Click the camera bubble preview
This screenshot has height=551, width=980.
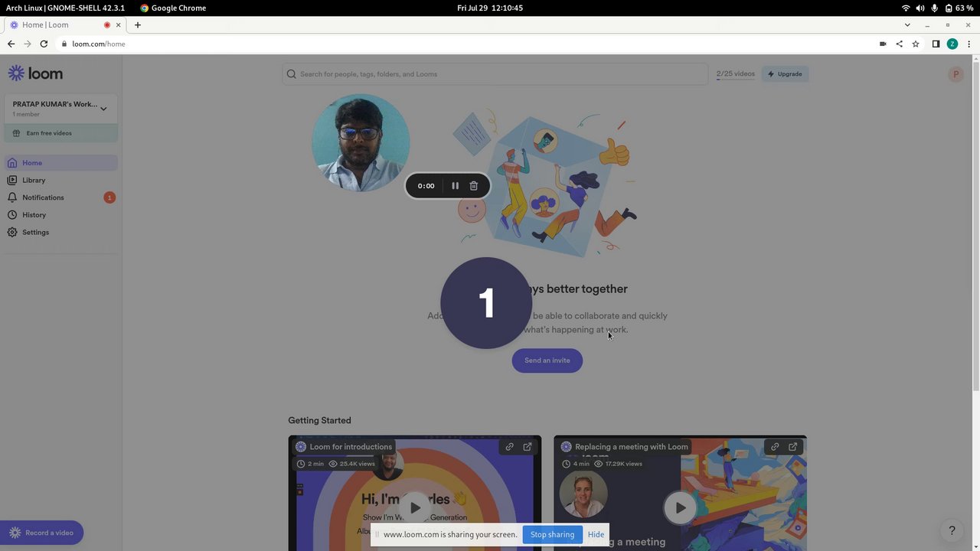click(x=361, y=142)
